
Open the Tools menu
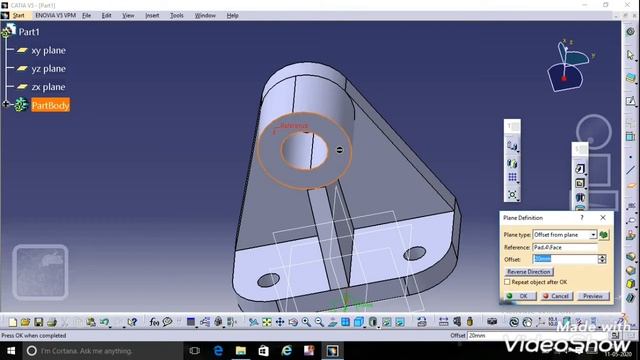click(176, 16)
